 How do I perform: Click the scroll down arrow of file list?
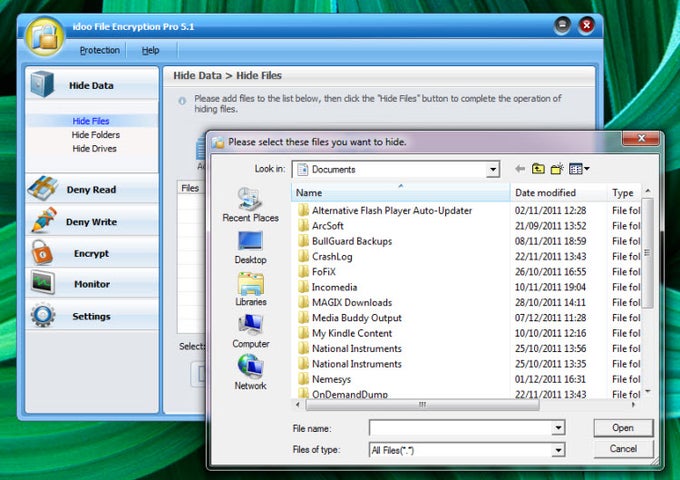coord(647,392)
